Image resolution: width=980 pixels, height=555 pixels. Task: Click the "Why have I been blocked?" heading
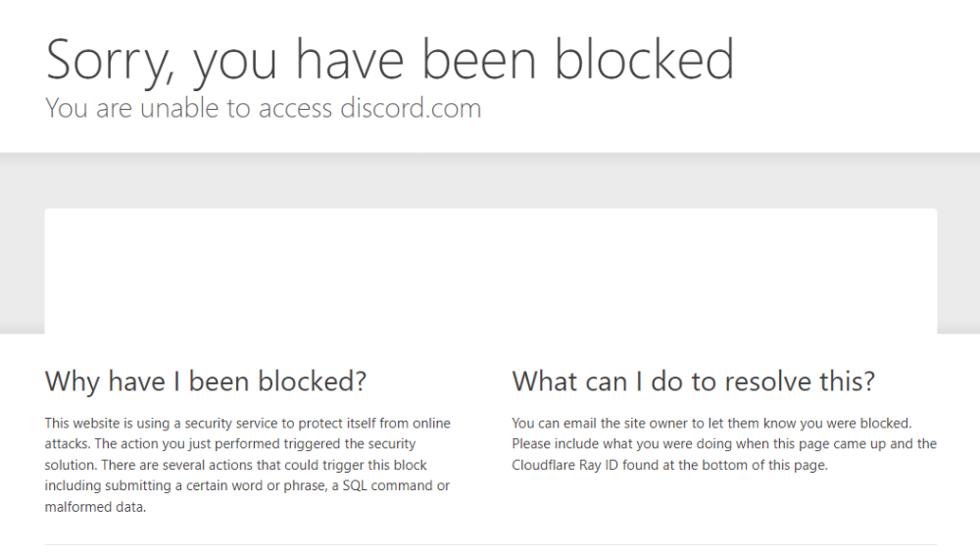coord(206,380)
